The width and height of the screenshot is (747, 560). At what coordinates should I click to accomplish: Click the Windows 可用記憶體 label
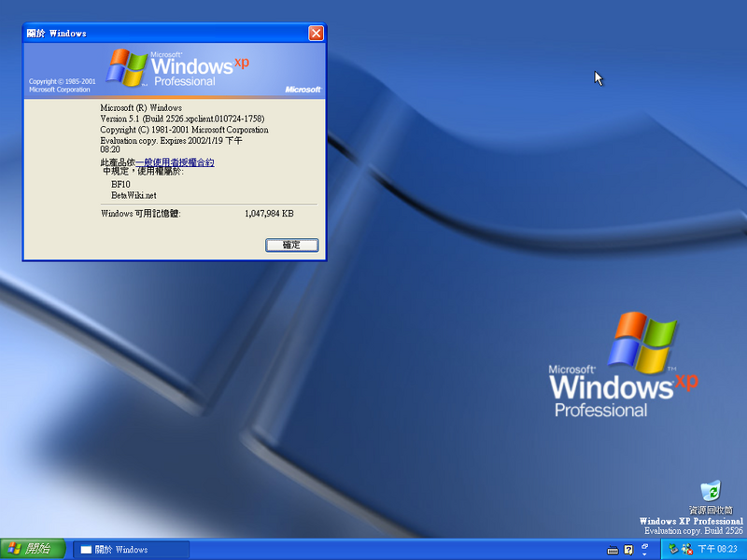141,214
